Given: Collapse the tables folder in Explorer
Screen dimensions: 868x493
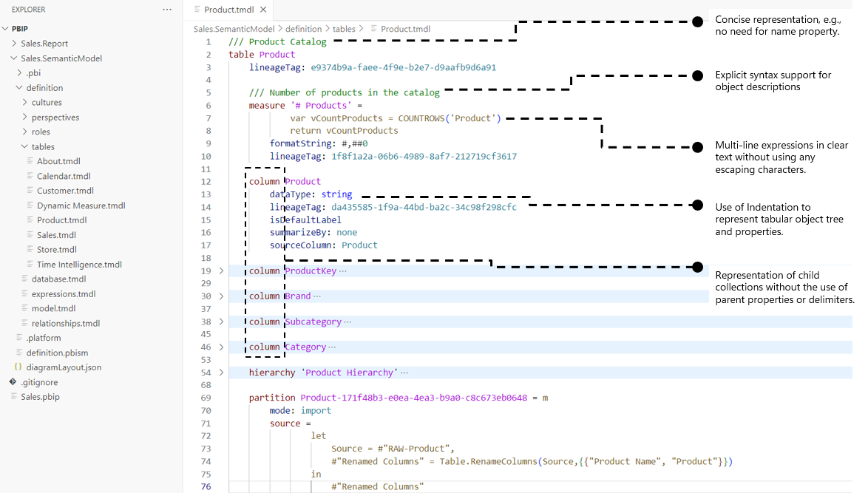Looking at the screenshot, I should [24, 146].
